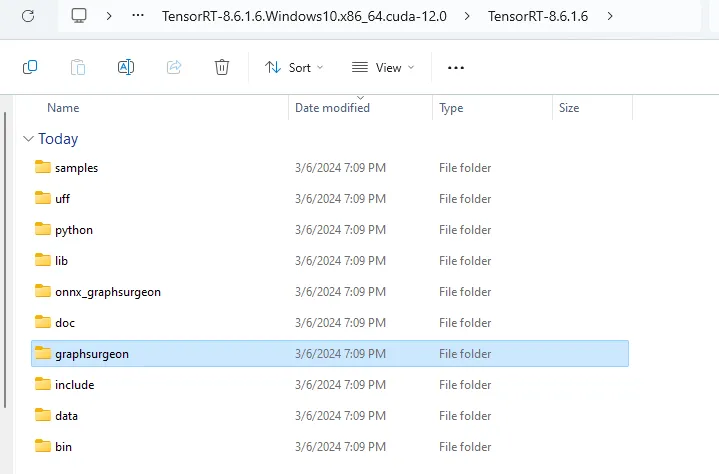Sort by the Size column header

[569, 108]
